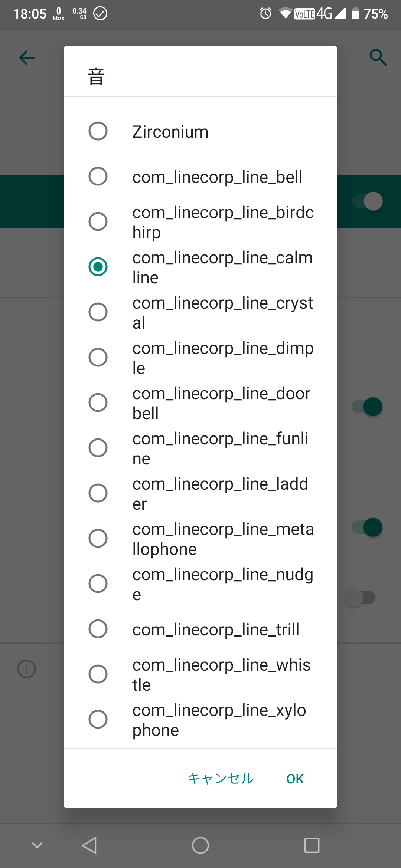Select the com_linecorp_line_calmline radio button
This screenshot has height=868, width=401.
98,267
